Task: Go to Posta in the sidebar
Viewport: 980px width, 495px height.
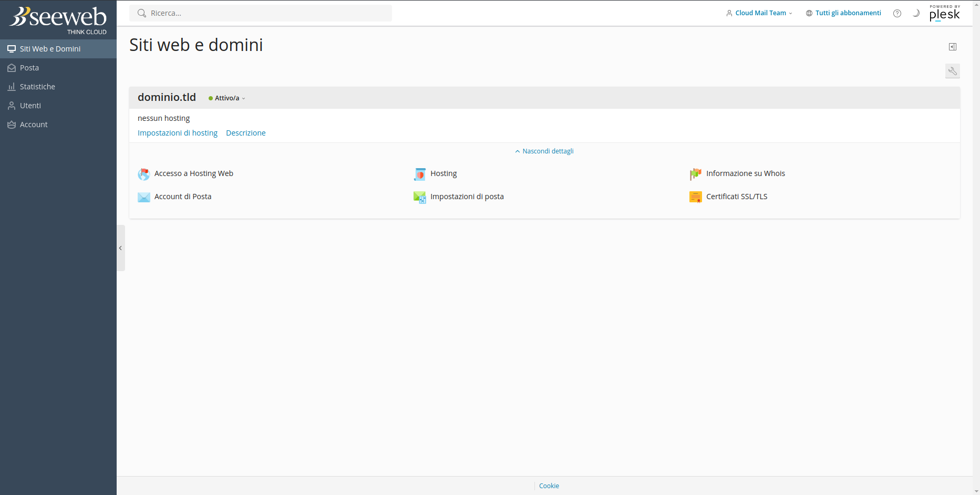Action: [29, 68]
